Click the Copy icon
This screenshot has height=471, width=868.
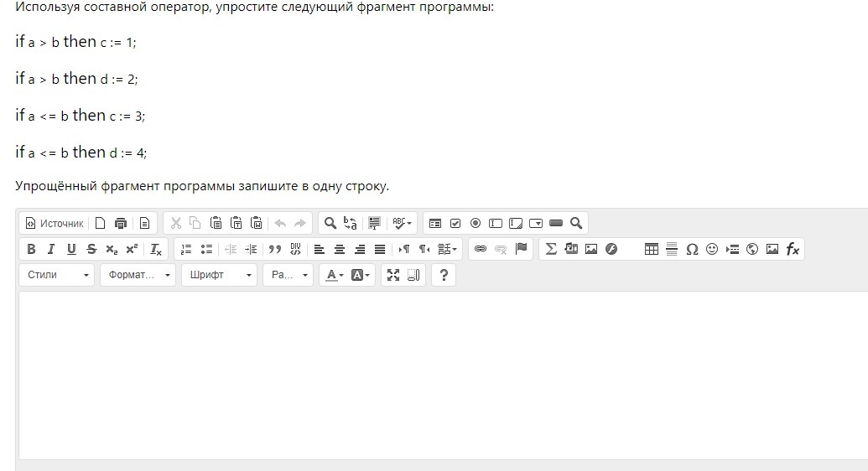click(x=195, y=223)
